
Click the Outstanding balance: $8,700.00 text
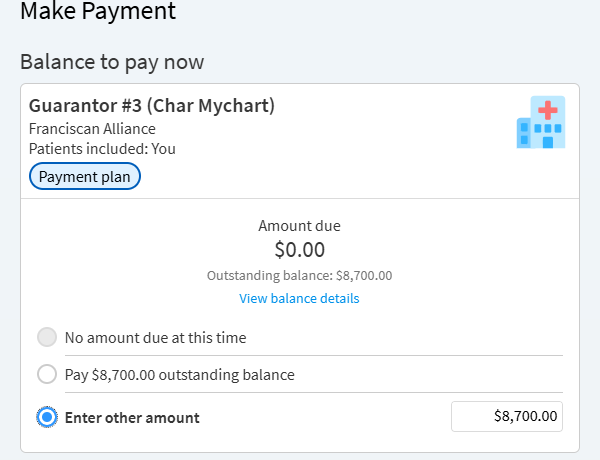point(299,275)
